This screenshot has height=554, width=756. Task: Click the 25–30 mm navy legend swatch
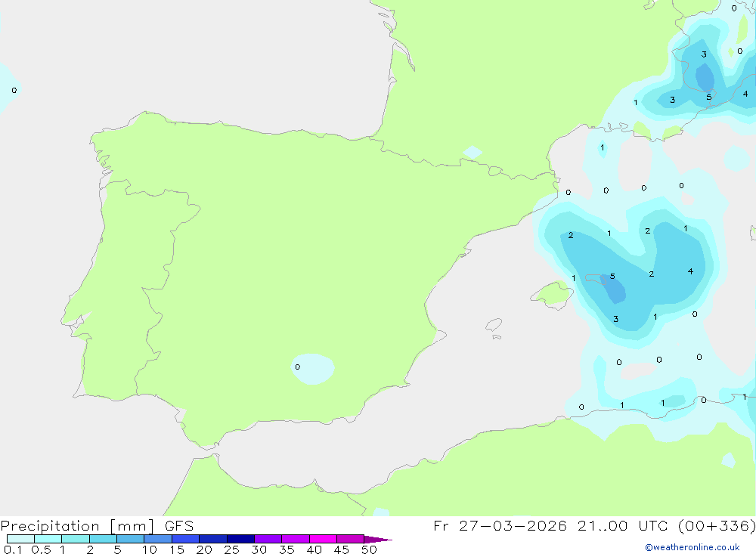pyautogui.click(x=240, y=539)
